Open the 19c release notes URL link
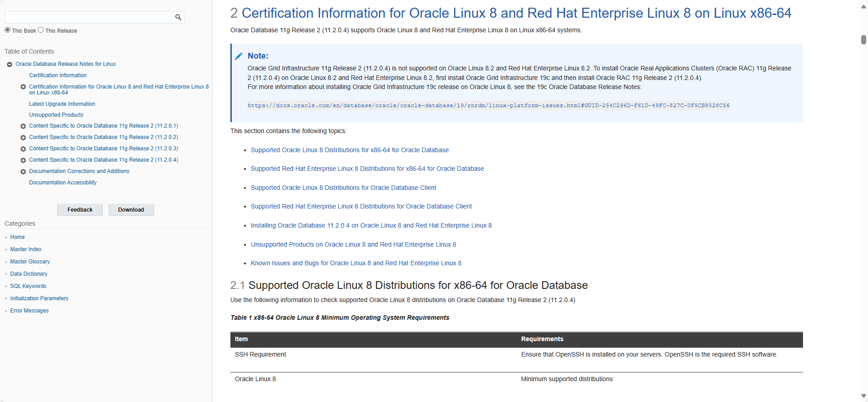This screenshot has height=402, width=868. [489, 105]
